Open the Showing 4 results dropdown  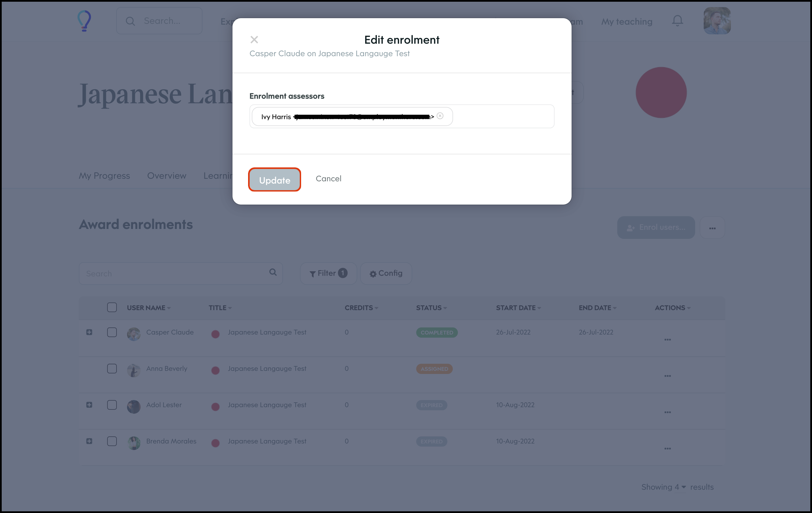(x=680, y=487)
